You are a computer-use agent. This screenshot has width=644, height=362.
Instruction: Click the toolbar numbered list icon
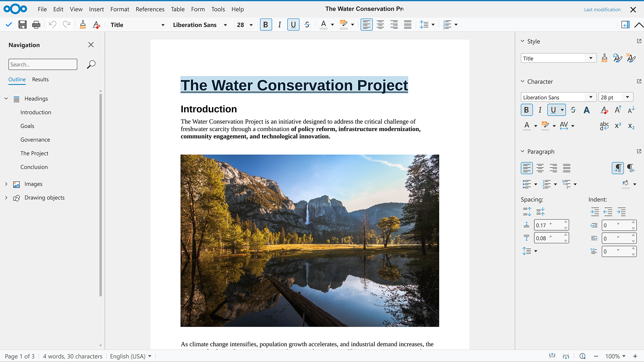tap(447, 24)
